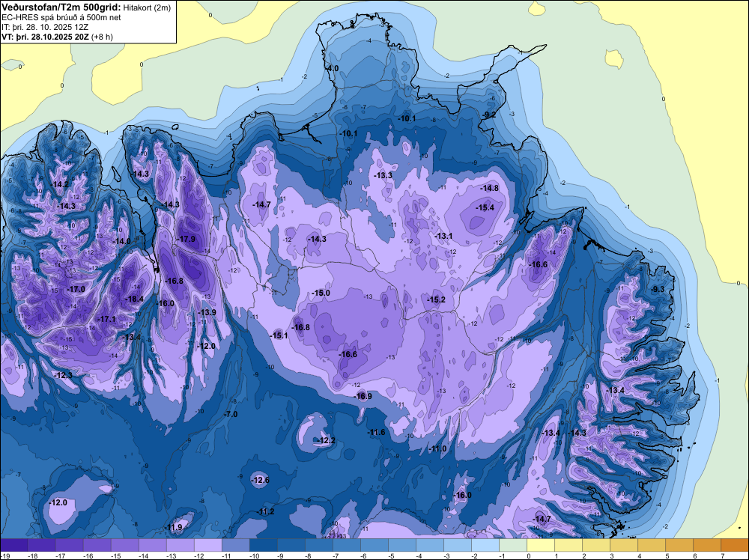Click the darkest purple legend swatch above -19
749x560 pixels.
pos(13,545)
